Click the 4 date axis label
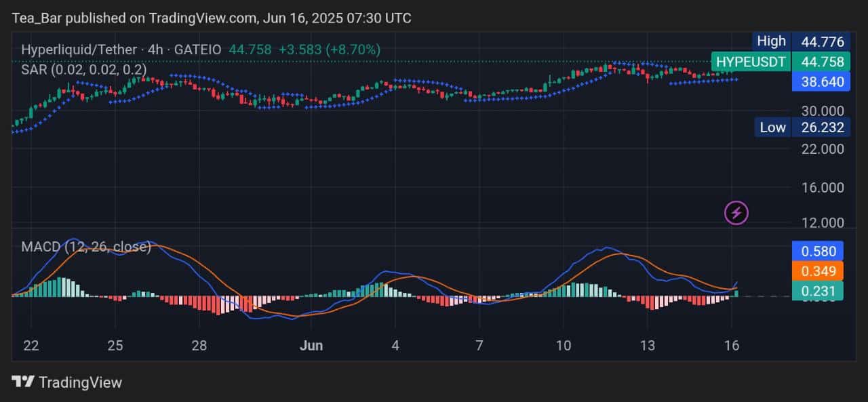The image size is (868, 402). pyautogui.click(x=395, y=345)
